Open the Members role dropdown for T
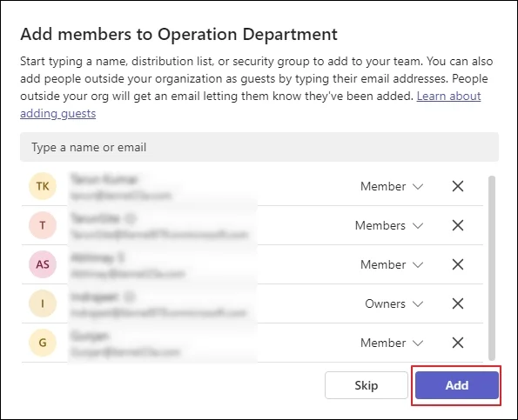This screenshot has height=420, width=518. pos(389,225)
